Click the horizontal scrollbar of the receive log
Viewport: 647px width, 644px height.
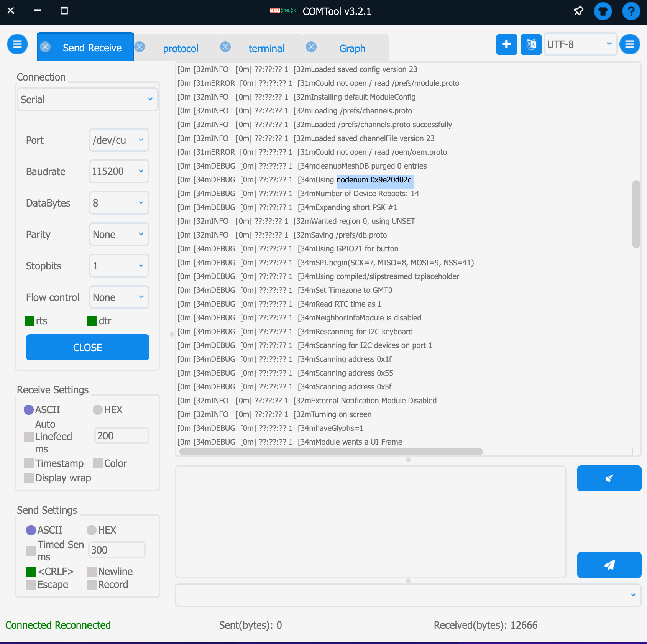click(331, 451)
